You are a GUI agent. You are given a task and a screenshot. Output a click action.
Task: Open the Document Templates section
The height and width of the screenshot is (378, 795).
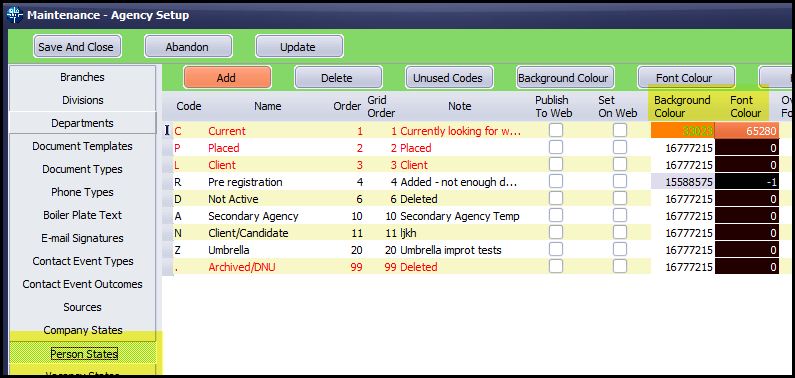[x=82, y=146]
